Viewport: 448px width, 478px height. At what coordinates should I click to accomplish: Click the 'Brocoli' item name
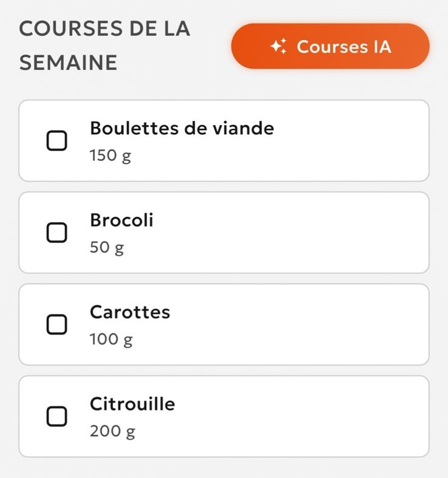pos(121,220)
